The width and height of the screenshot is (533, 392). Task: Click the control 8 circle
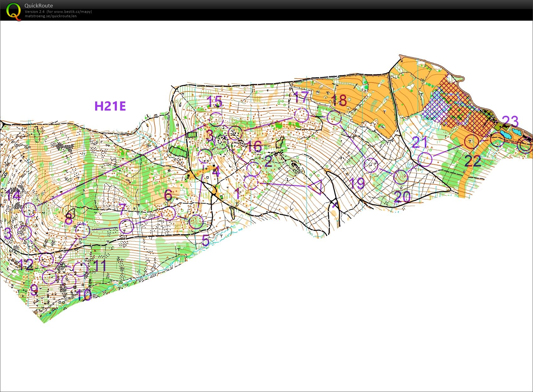83,231
